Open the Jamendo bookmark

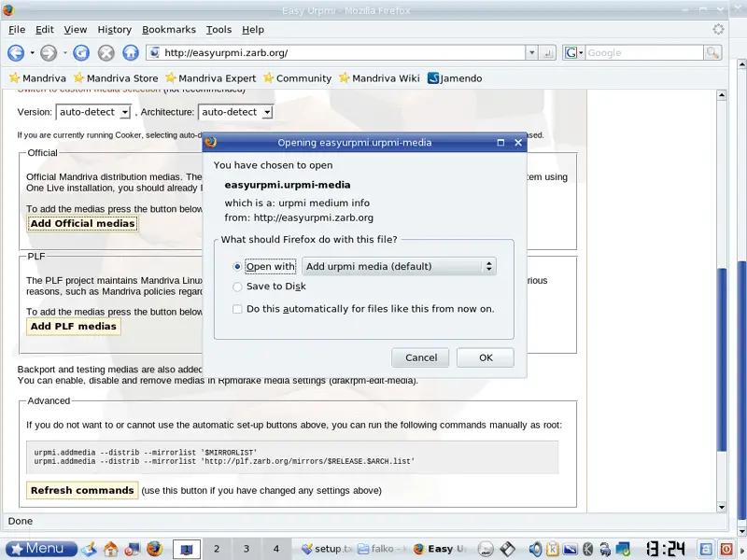point(455,78)
